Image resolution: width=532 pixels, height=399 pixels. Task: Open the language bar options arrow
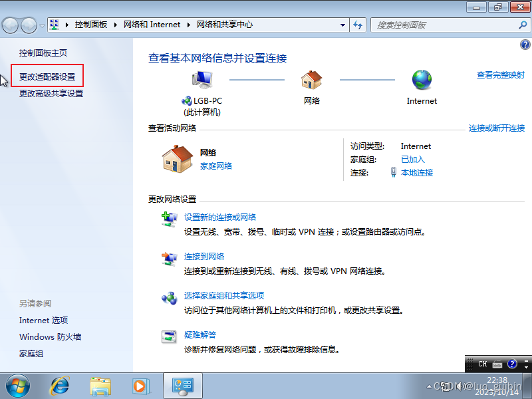point(526,368)
